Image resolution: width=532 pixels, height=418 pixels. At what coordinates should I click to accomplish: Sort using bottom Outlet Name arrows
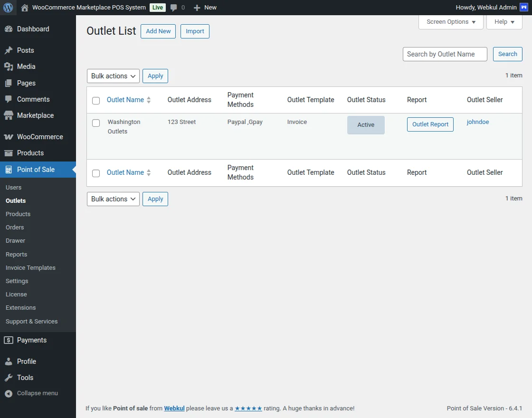(x=149, y=172)
